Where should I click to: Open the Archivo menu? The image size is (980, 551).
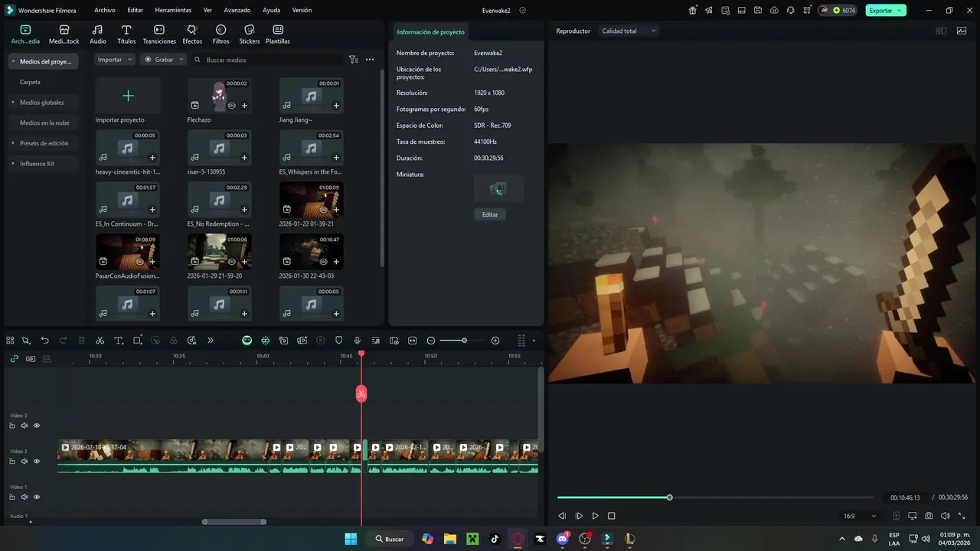point(105,11)
